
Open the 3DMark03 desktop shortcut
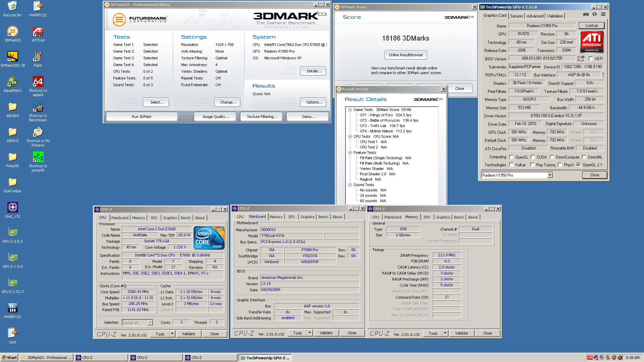12,34
